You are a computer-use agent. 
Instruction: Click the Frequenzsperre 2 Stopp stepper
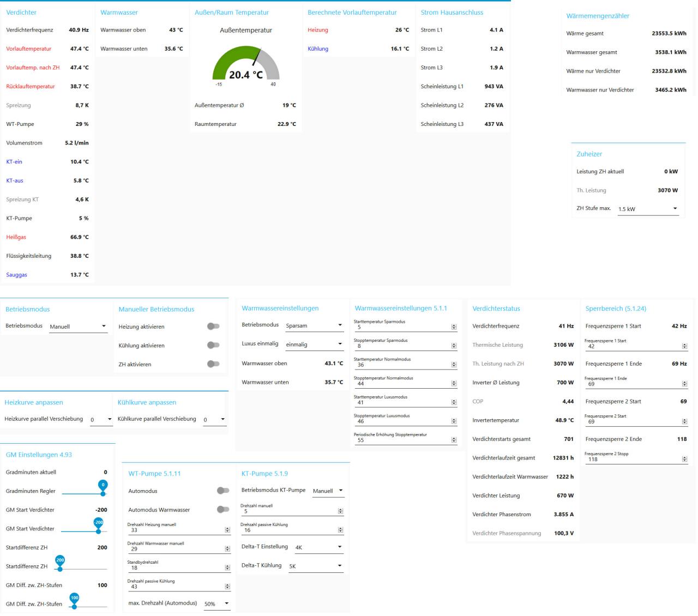tap(684, 459)
